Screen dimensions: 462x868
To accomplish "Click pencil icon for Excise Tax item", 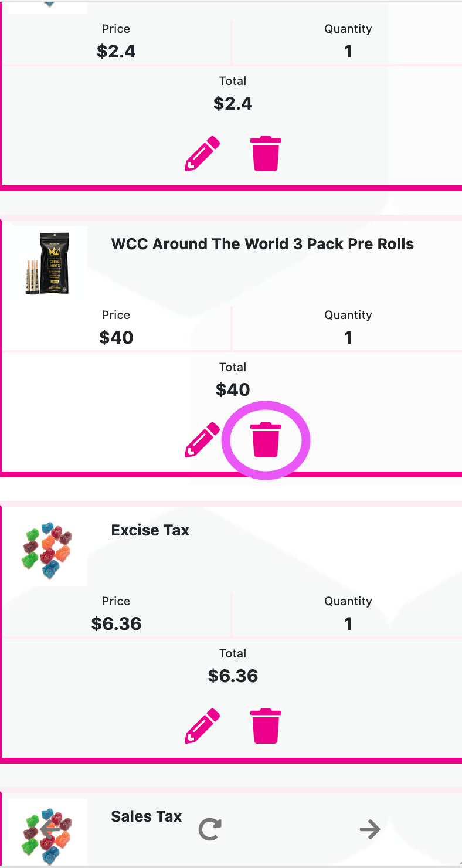I will pos(203,726).
